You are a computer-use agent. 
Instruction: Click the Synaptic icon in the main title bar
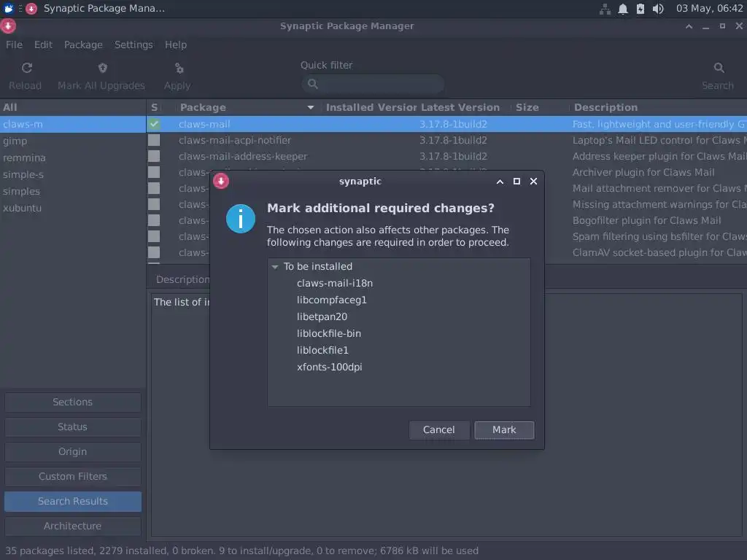pyautogui.click(x=8, y=26)
